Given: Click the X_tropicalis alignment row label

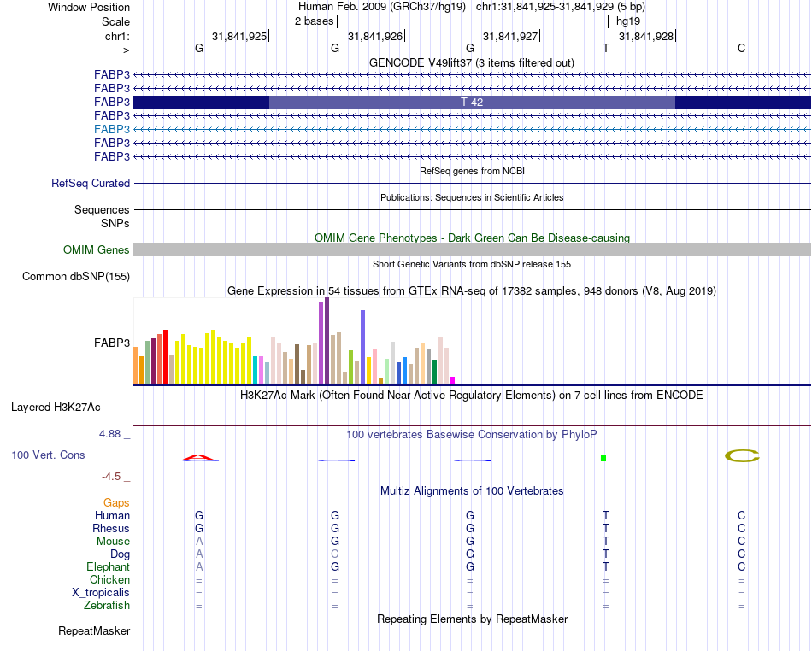Looking at the screenshot, I should tap(101, 593).
